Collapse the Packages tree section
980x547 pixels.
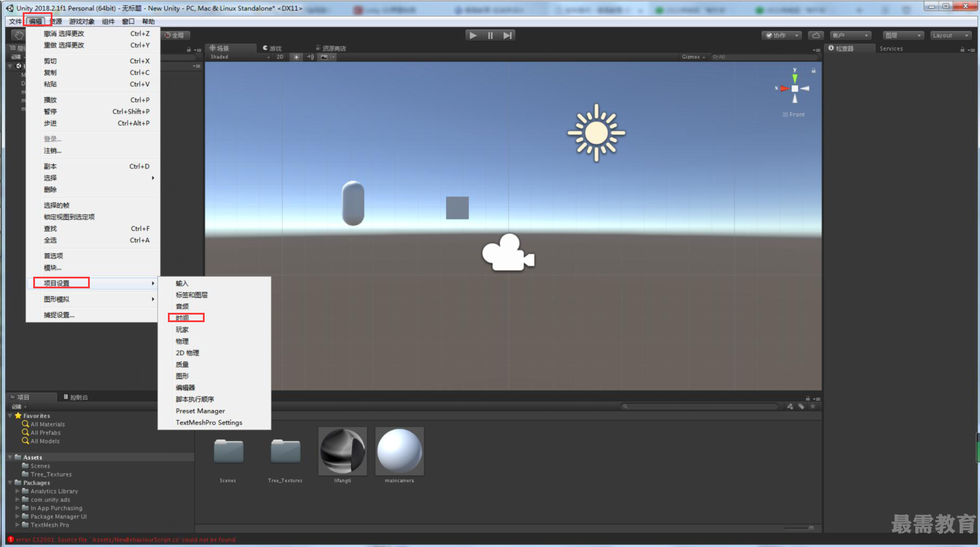(x=10, y=483)
